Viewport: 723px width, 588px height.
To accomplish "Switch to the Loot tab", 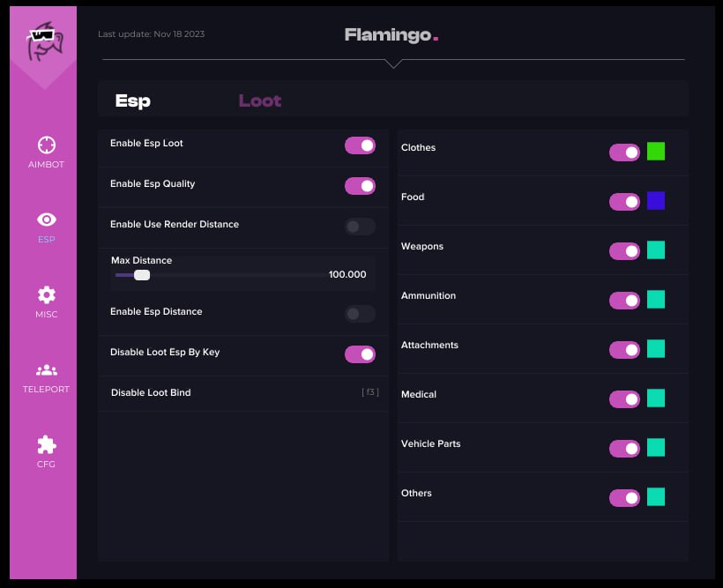I will pos(259,100).
